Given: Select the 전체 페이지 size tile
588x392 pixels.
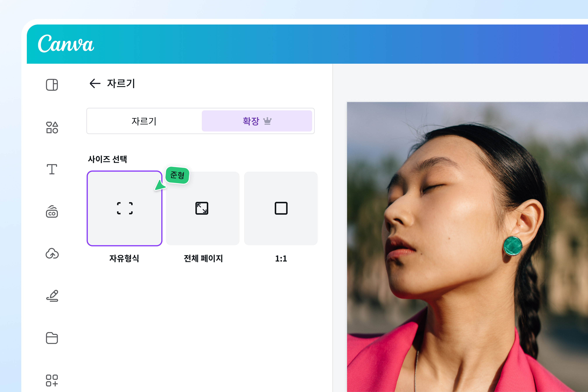Looking at the screenshot, I should point(203,209).
